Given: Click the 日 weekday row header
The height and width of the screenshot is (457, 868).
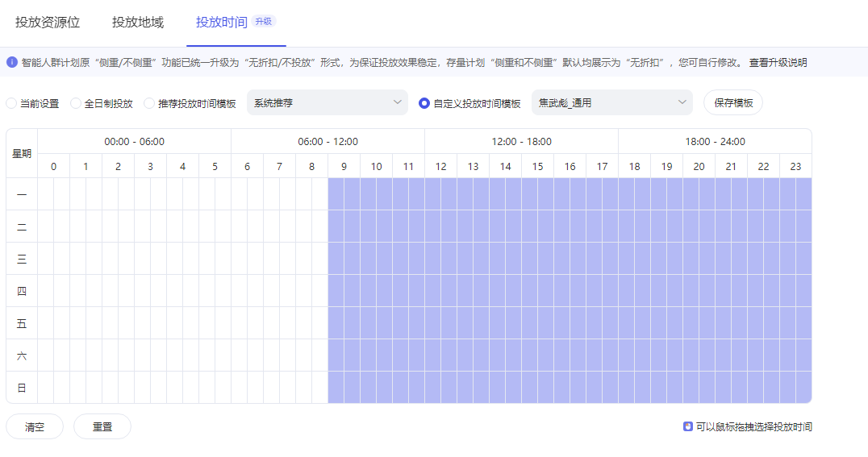Looking at the screenshot, I should point(22,388).
